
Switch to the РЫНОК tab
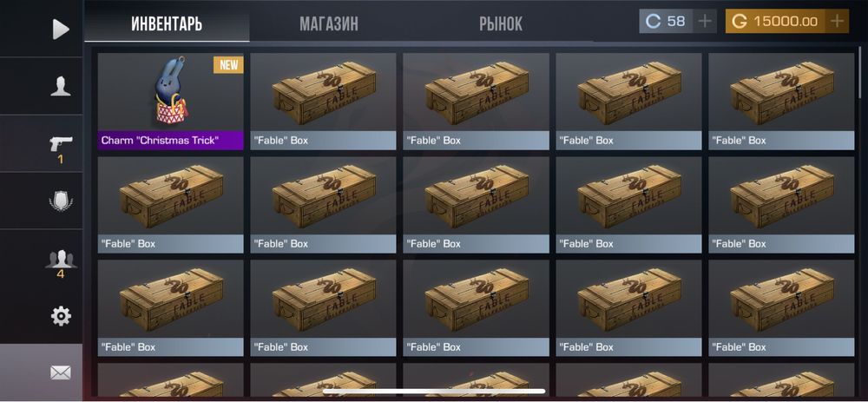coord(501,23)
